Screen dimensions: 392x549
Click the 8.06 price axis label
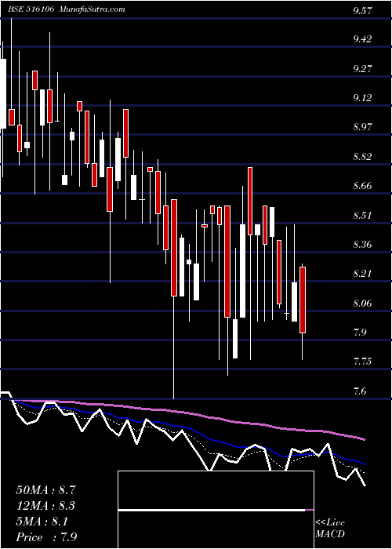click(362, 303)
